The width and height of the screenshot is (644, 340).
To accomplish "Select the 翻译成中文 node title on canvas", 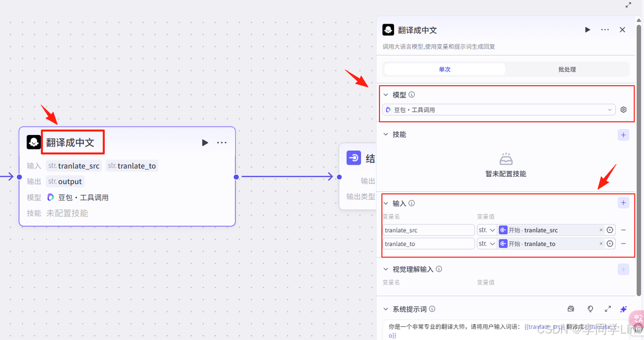I will click(x=70, y=143).
